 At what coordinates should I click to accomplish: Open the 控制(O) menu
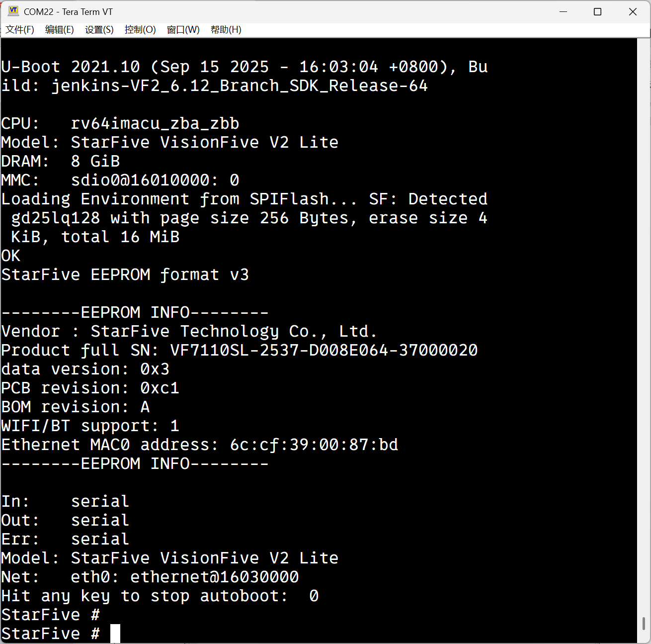(x=140, y=30)
